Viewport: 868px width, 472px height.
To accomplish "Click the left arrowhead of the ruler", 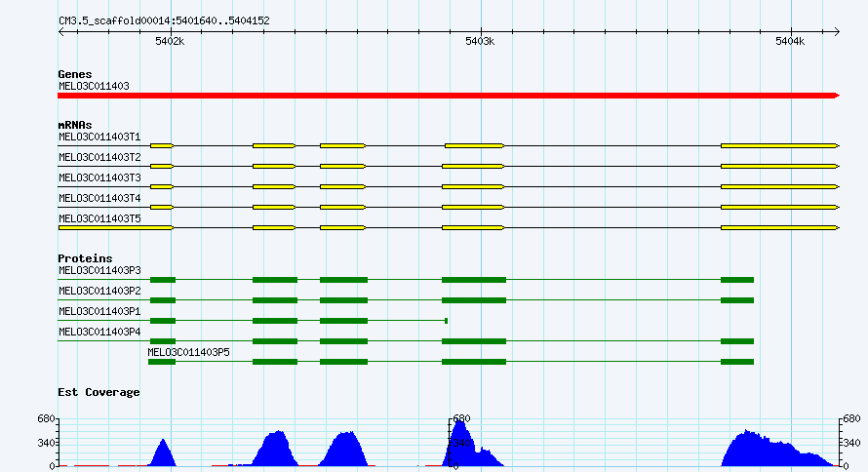I will pyautogui.click(x=61, y=31).
